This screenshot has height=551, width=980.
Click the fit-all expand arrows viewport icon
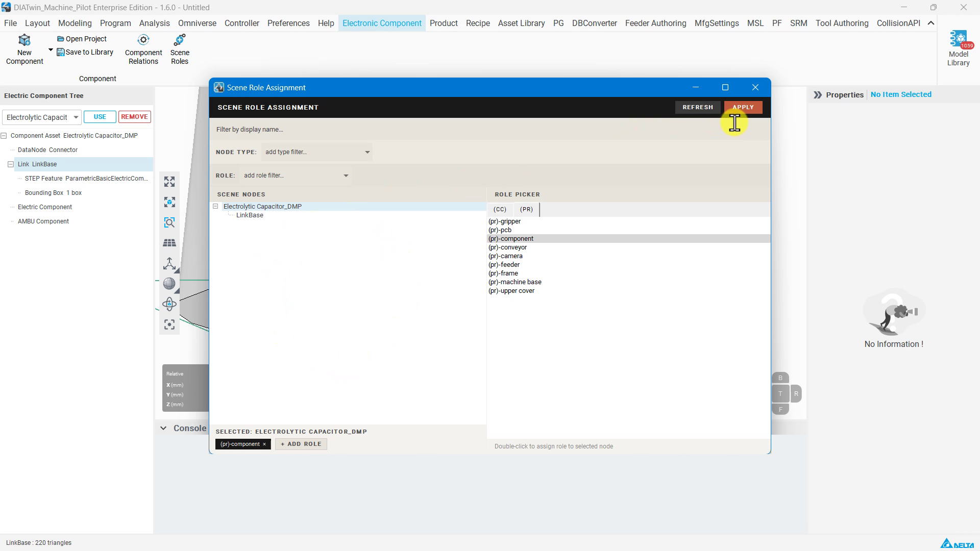(x=169, y=182)
